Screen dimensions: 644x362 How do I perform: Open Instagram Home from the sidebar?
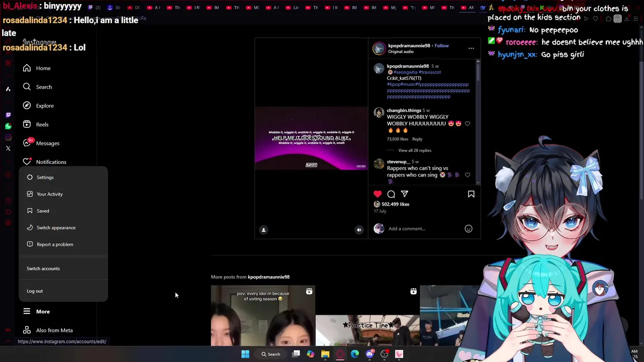[x=37, y=68]
